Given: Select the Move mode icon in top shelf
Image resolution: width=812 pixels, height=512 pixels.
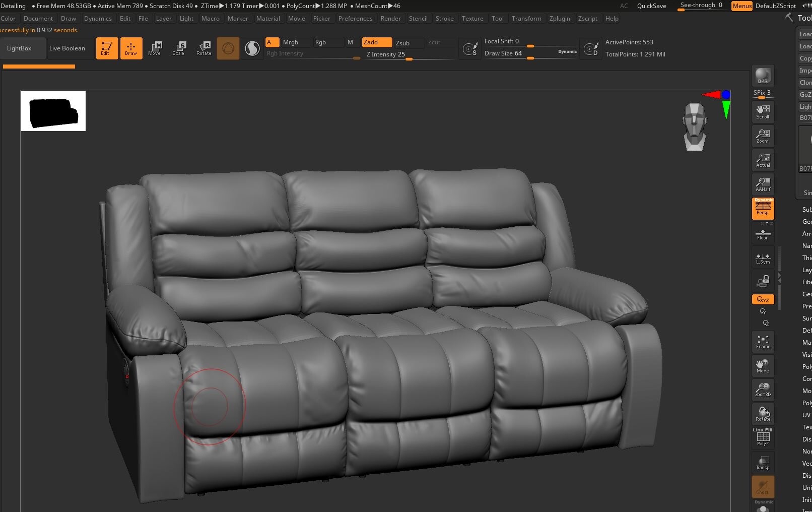Looking at the screenshot, I should pyautogui.click(x=155, y=48).
